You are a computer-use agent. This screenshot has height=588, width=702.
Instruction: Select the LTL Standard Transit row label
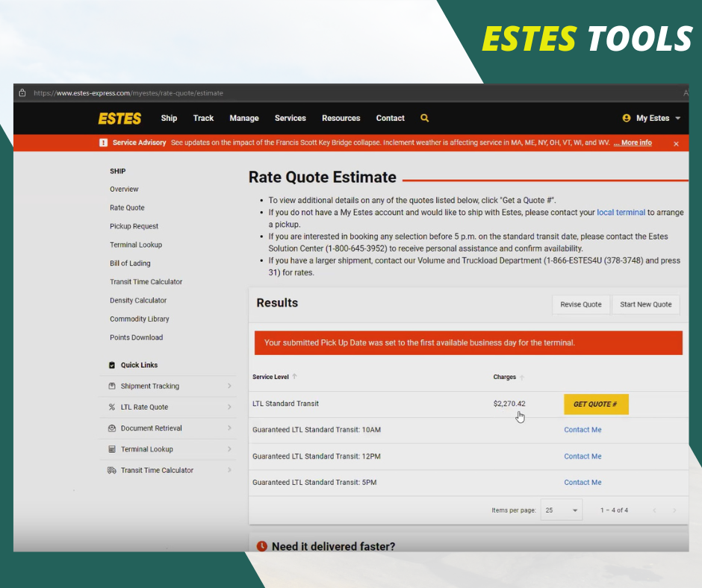click(285, 404)
